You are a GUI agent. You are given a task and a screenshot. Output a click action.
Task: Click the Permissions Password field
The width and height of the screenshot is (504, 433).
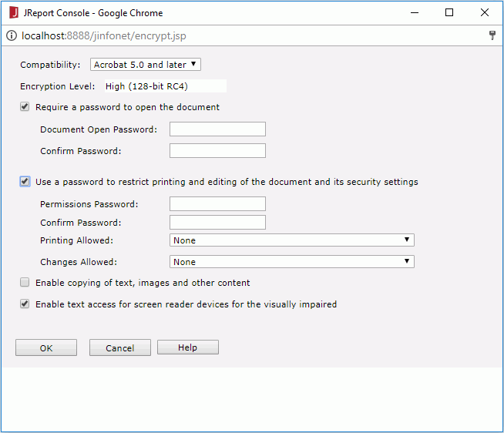point(217,204)
